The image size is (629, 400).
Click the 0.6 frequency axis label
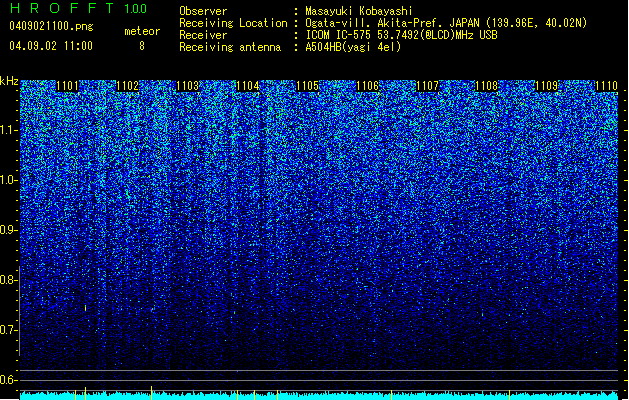click(8, 380)
